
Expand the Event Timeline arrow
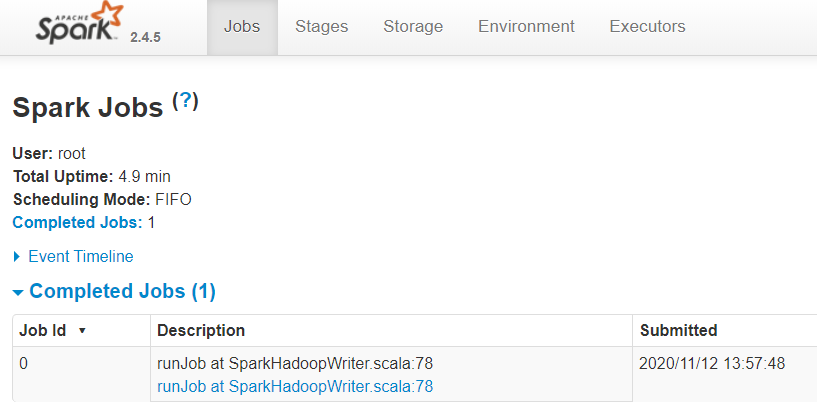17,257
